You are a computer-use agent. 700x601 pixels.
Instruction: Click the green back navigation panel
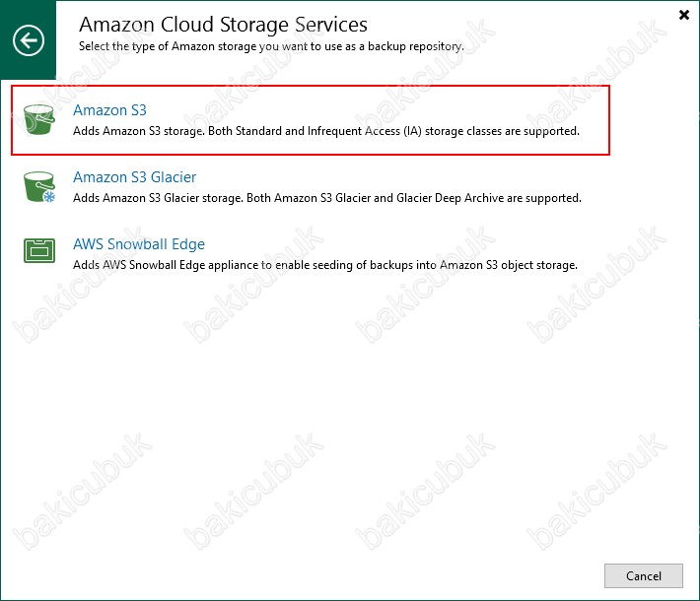click(29, 40)
